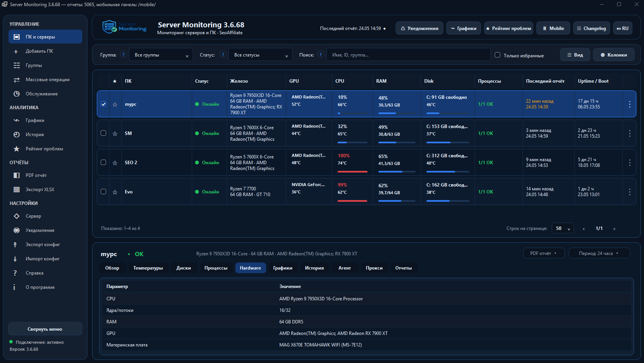Image resolution: width=644 pixels, height=363 pixels.
Task: Open the Период: 24 часа dropdown
Action: tap(599, 253)
